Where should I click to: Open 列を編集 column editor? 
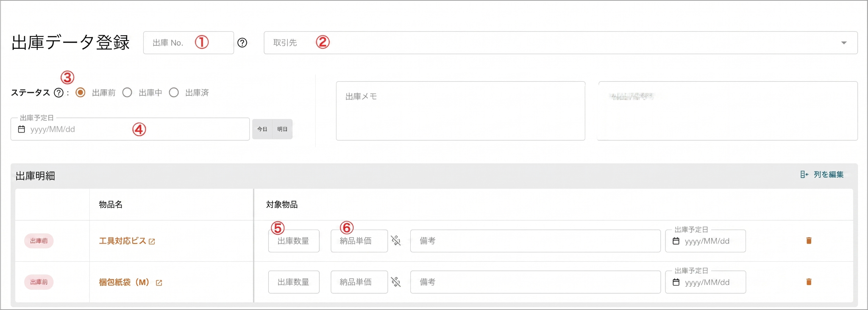pyautogui.click(x=822, y=174)
